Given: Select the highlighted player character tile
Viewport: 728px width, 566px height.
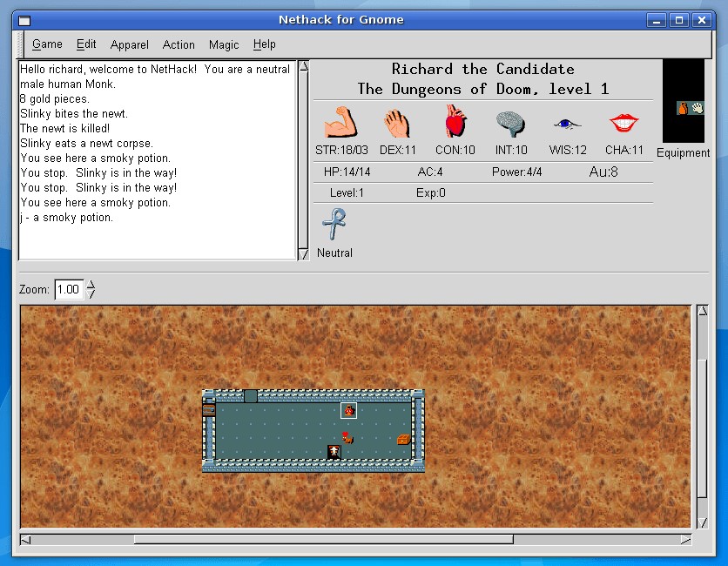Looking at the screenshot, I should pos(348,410).
